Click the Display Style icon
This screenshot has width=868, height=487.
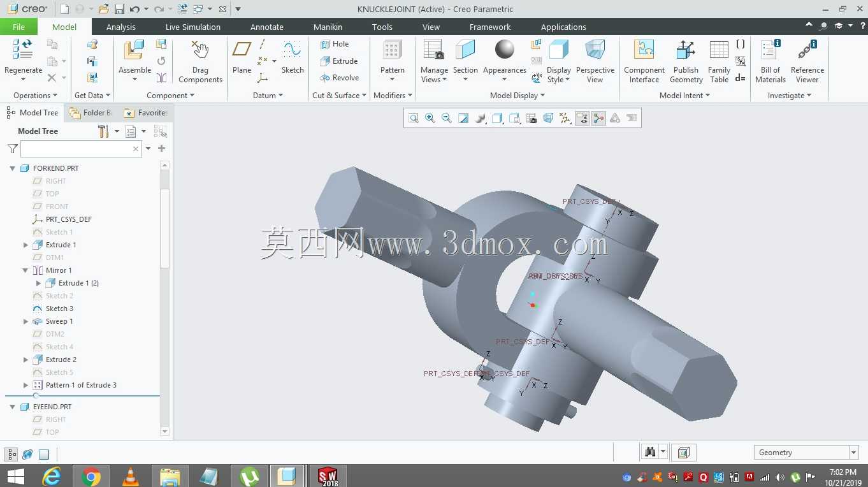tap(558, 50)
